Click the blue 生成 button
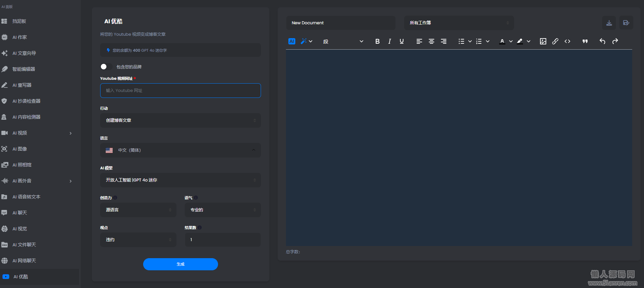 click(180, 264)
